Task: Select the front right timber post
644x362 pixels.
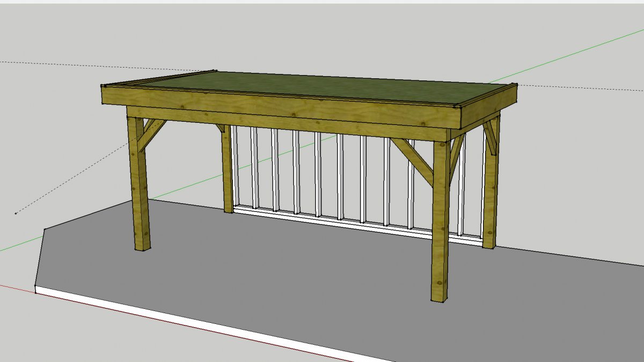Action: pyautogui.click(x=441, y=225)
